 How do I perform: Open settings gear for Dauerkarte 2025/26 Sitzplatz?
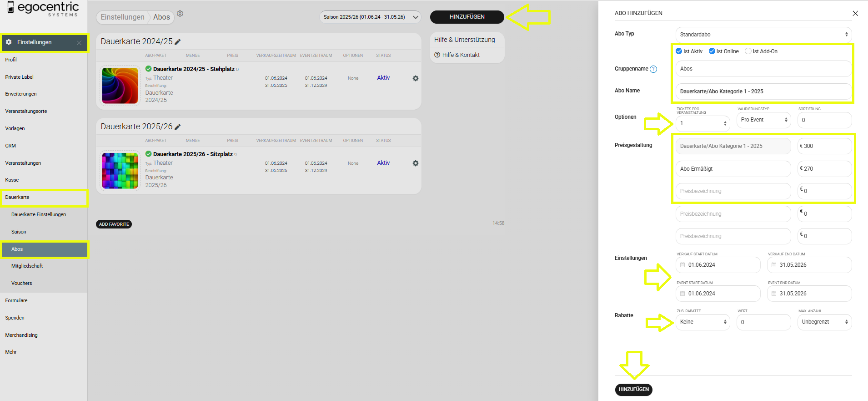pos(415,163)
